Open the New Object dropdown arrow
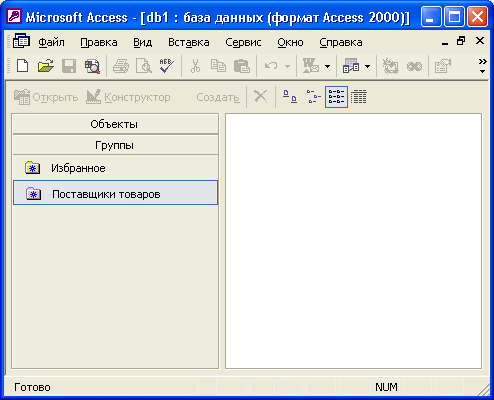The image size is (494, 400). coord(367,66)
